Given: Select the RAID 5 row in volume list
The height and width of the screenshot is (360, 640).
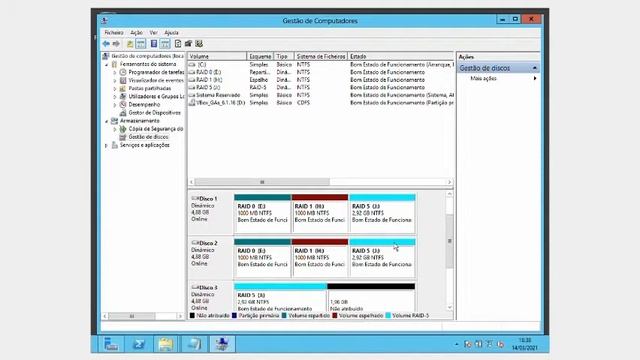Looking at the screenshot, I should click(x=321, y=87).
